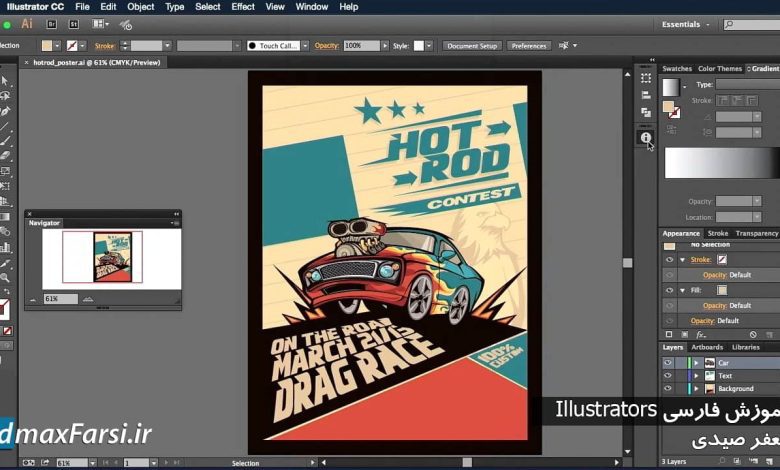Open Adobe Stock with the St icon

(74, 24)
